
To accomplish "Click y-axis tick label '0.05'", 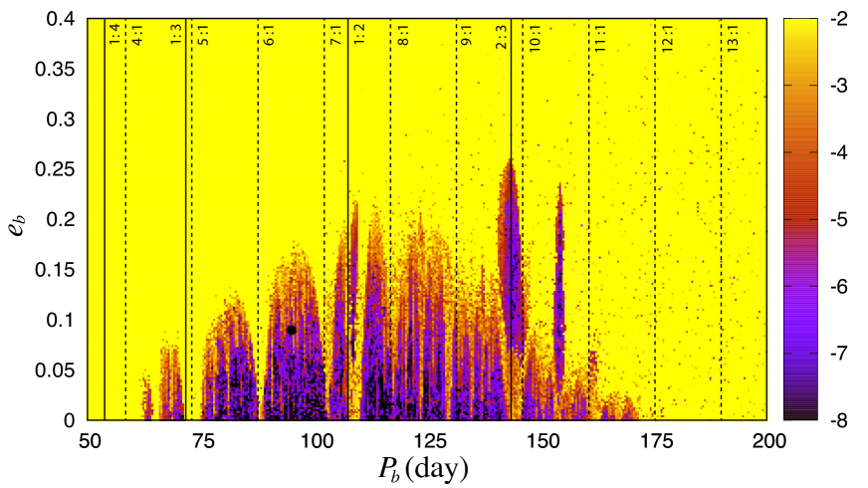I will pos(55,370).
